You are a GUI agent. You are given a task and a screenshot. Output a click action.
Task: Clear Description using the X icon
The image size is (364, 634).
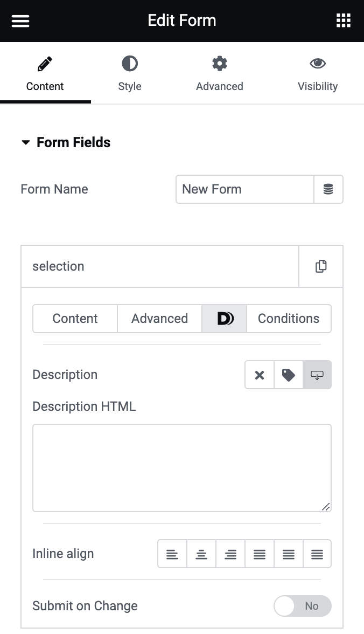point(259,375)
